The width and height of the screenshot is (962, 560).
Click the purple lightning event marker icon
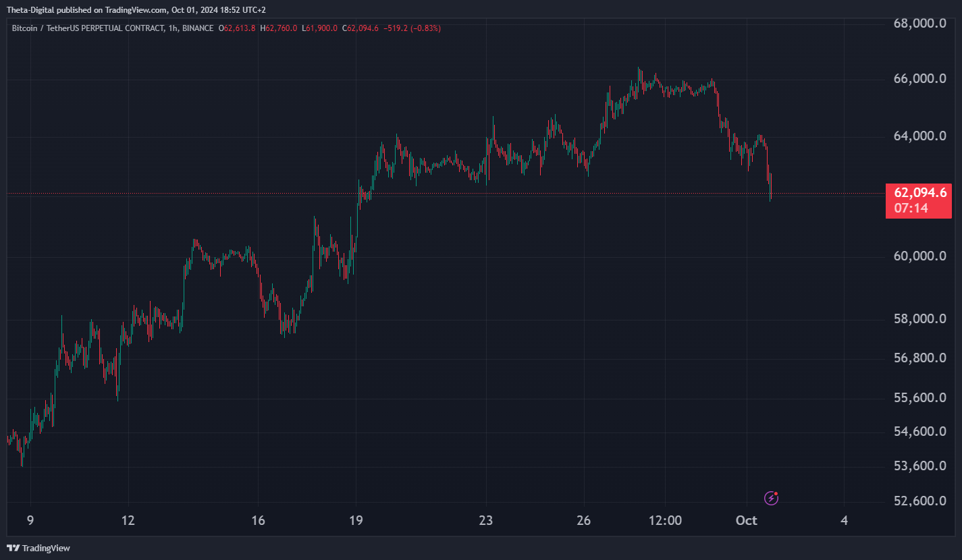click(772, 498)
